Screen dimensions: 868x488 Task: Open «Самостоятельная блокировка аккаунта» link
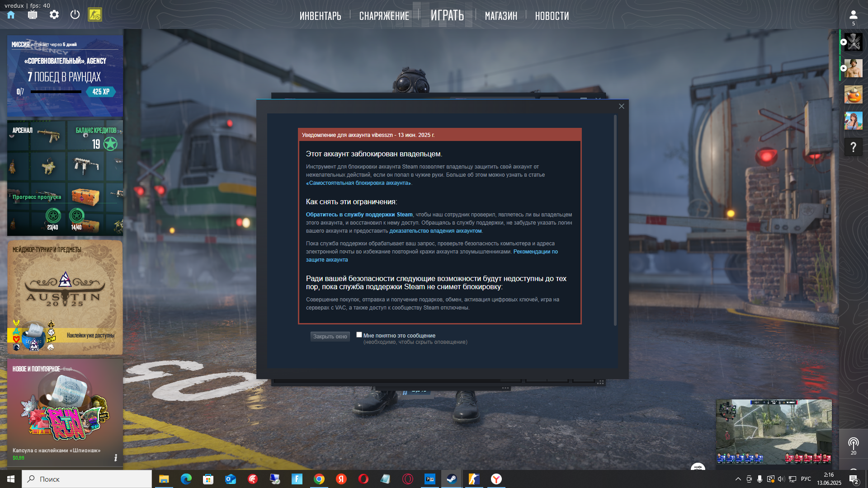click(x=359, y=183)
